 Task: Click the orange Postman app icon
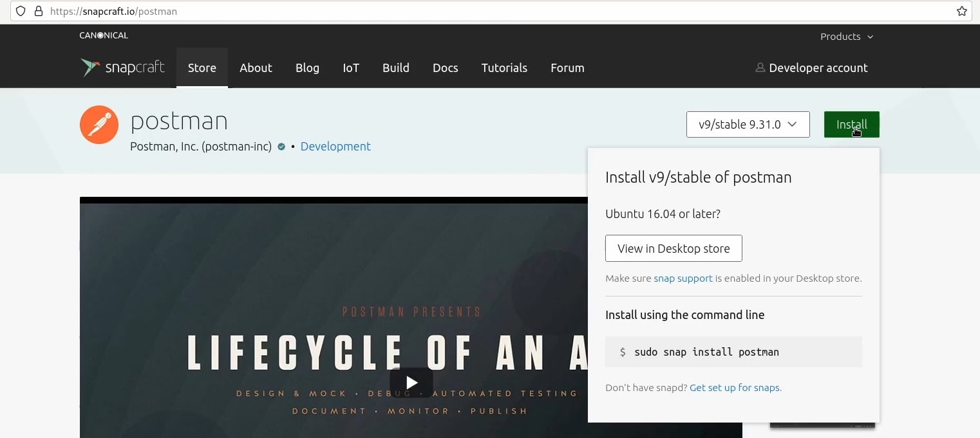(99, 125)
